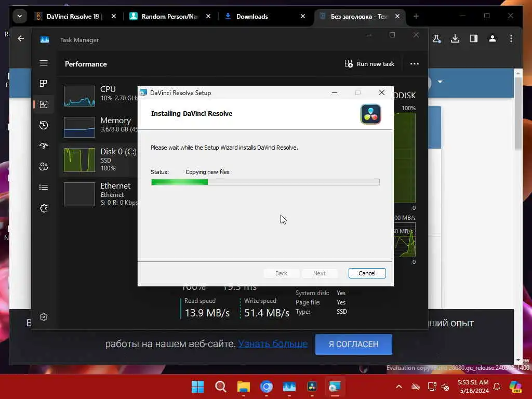Open Task Manager hamburger navigation menu
532x399 pixels.
44,63
